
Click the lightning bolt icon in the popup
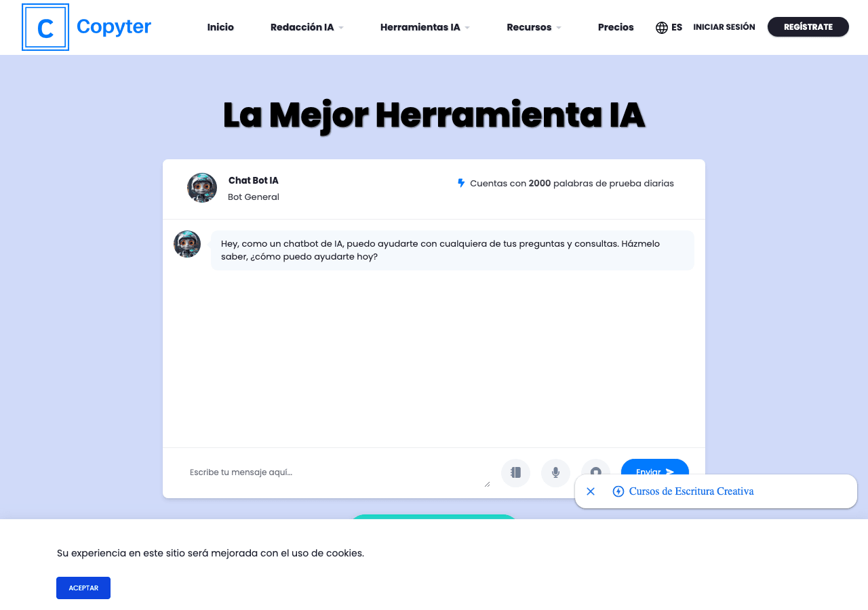618,491
